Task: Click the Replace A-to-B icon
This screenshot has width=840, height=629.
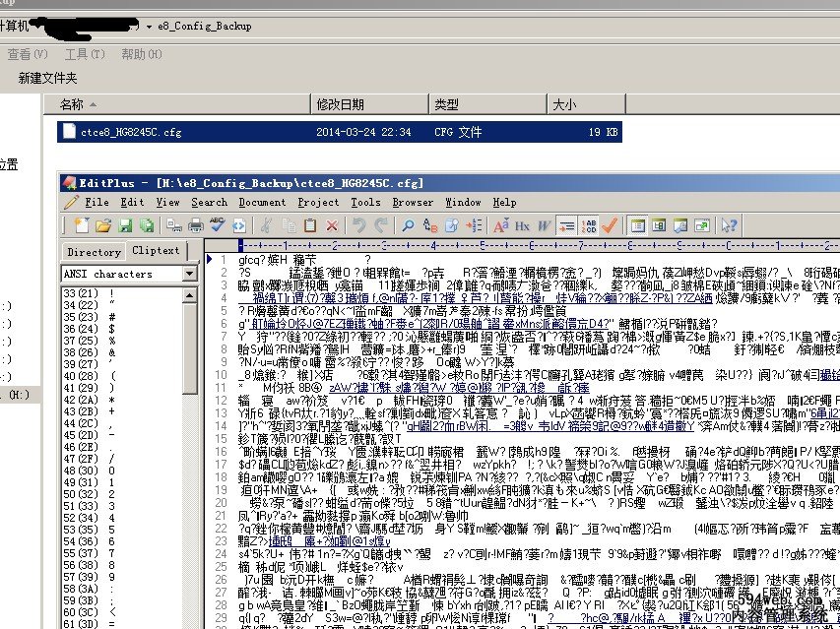Action: 430,225
